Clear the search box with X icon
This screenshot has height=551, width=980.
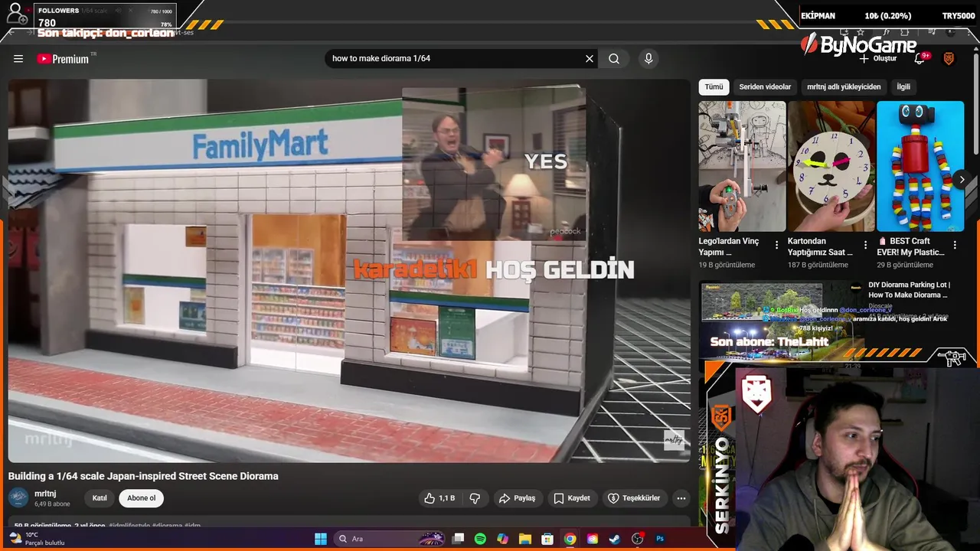(x=590, y=59)
